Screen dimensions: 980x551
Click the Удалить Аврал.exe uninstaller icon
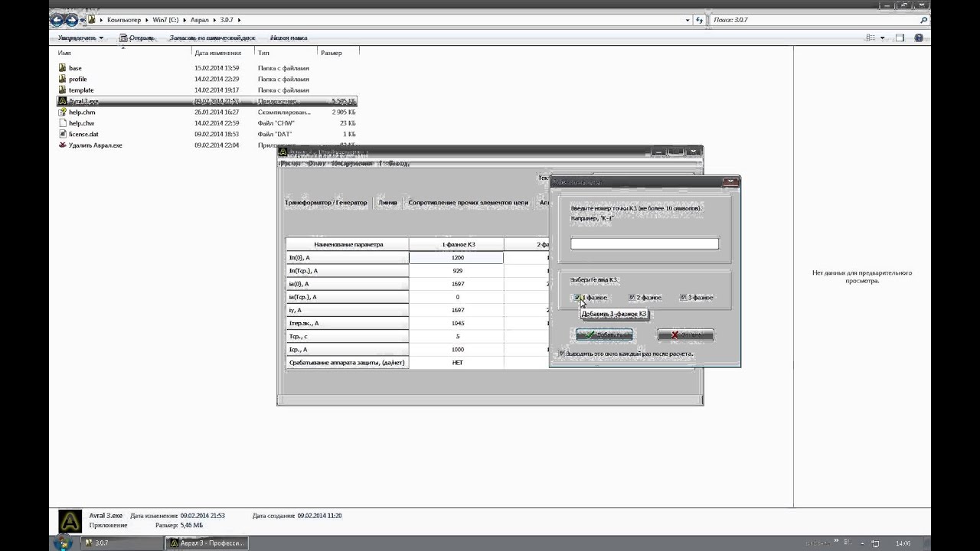[63, 145]
